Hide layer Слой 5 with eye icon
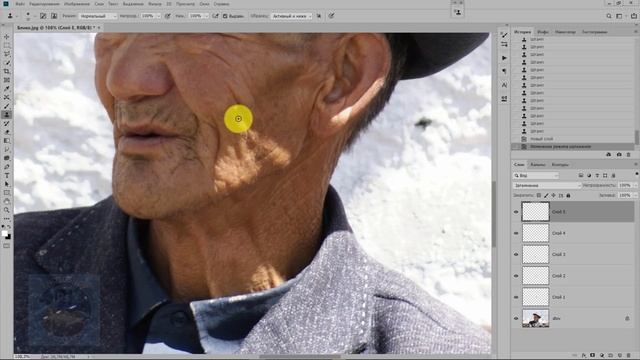640x360 pixels. (x=516, y=212)
